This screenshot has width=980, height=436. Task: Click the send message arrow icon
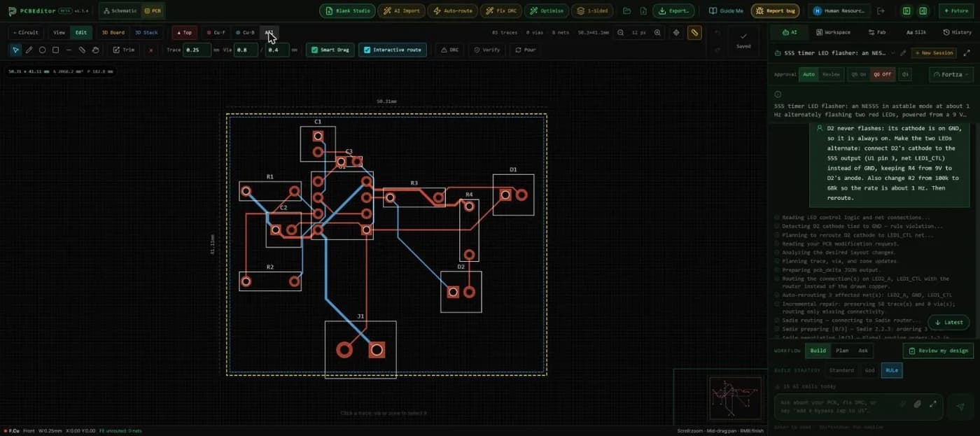tap(960, 407)
